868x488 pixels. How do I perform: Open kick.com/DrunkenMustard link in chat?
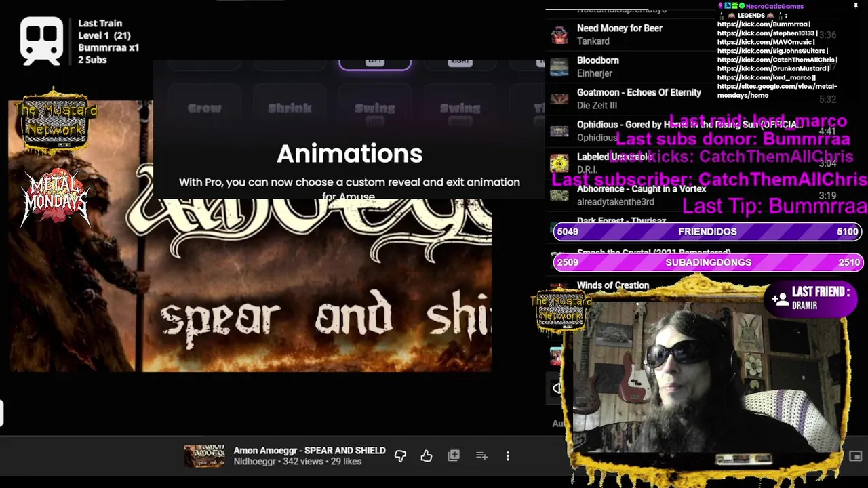pyautogui.click(x=772, y=68)
